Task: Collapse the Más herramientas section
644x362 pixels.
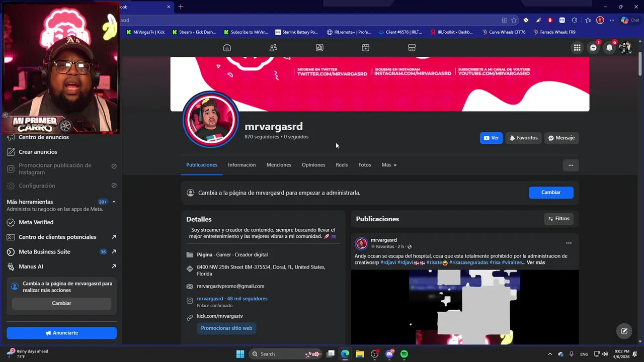Action: point(114,202)
